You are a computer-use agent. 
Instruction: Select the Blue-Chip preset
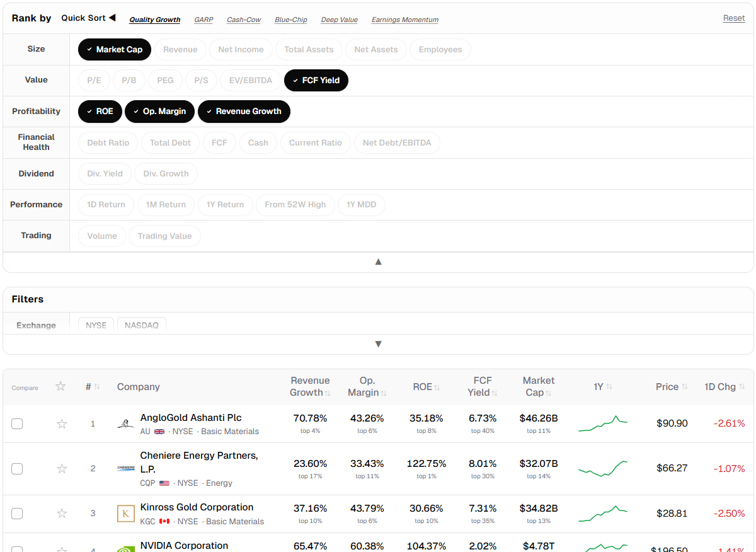291,20
